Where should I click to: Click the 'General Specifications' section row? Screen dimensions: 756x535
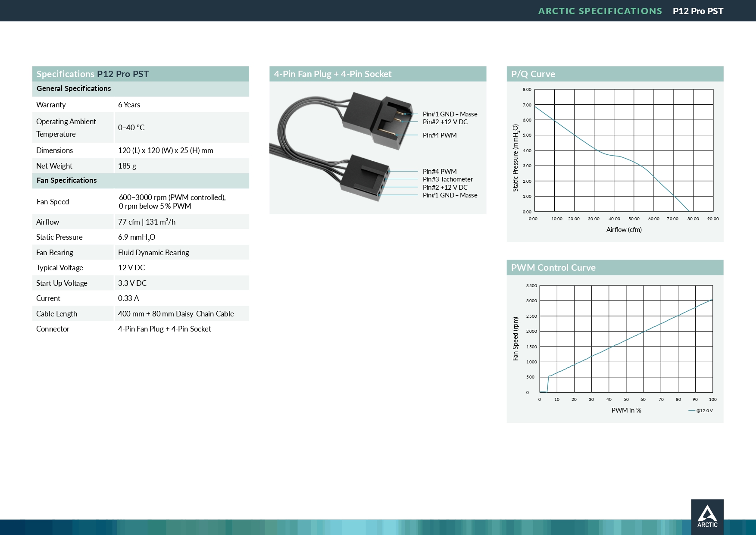(x=141, y=89)
